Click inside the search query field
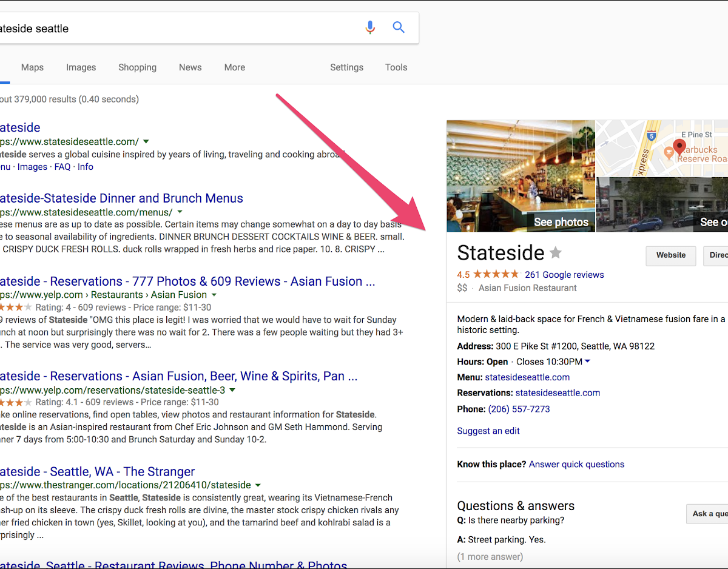Image resolution: width=728 pixels, height=569 pixels. tap(182, 29)
